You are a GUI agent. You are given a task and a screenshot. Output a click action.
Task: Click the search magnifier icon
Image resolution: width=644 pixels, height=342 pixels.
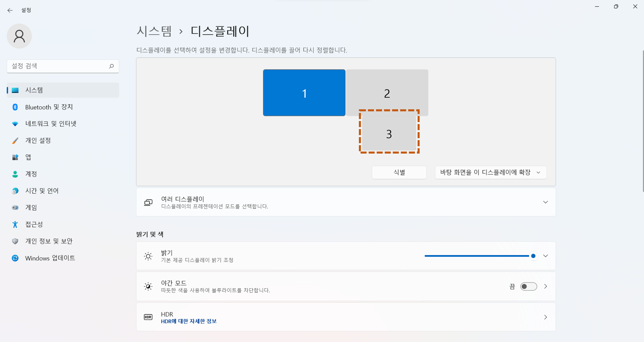(x=111, y=66)
